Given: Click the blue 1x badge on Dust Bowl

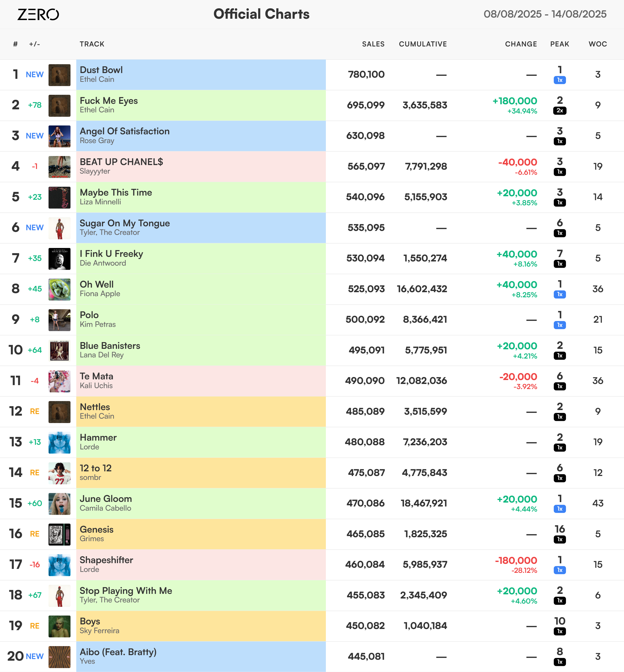Looking at the screenshot, I should click(560, 80).
